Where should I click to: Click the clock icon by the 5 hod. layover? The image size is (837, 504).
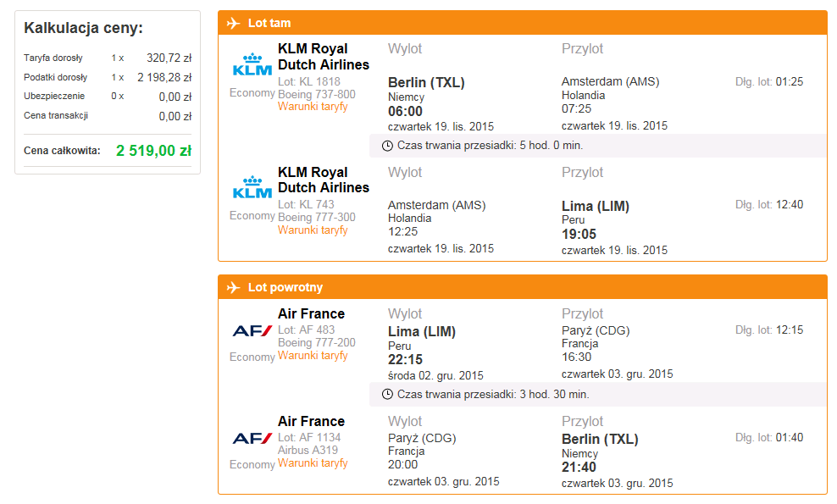click(x=387, y=146)
